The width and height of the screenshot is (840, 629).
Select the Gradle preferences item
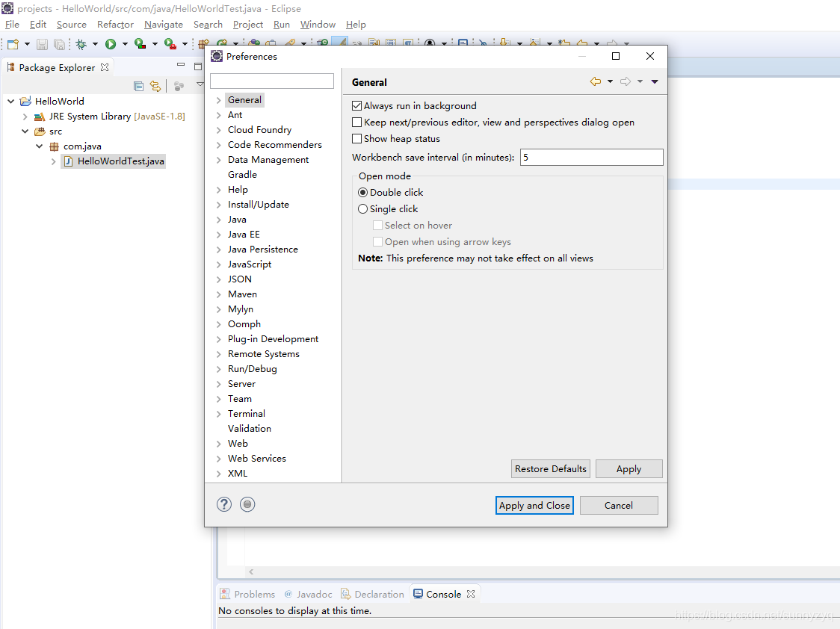[x=242, y=175]
